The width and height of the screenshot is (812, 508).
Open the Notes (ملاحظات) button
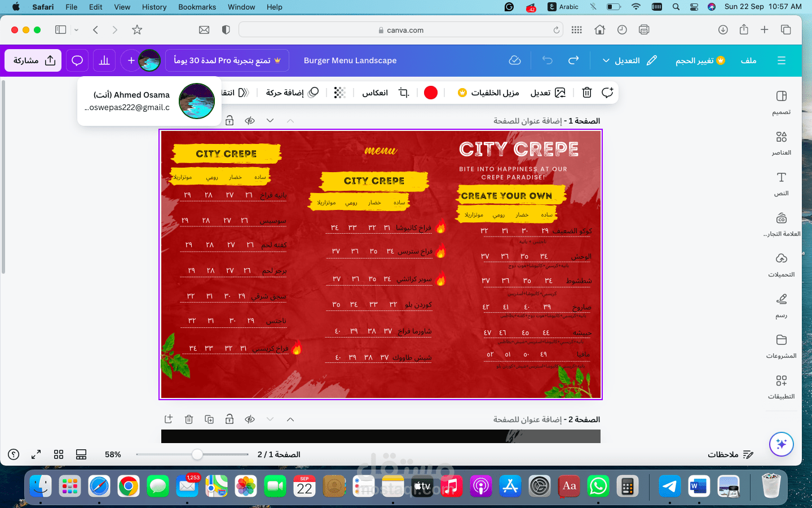coord(731,454)
